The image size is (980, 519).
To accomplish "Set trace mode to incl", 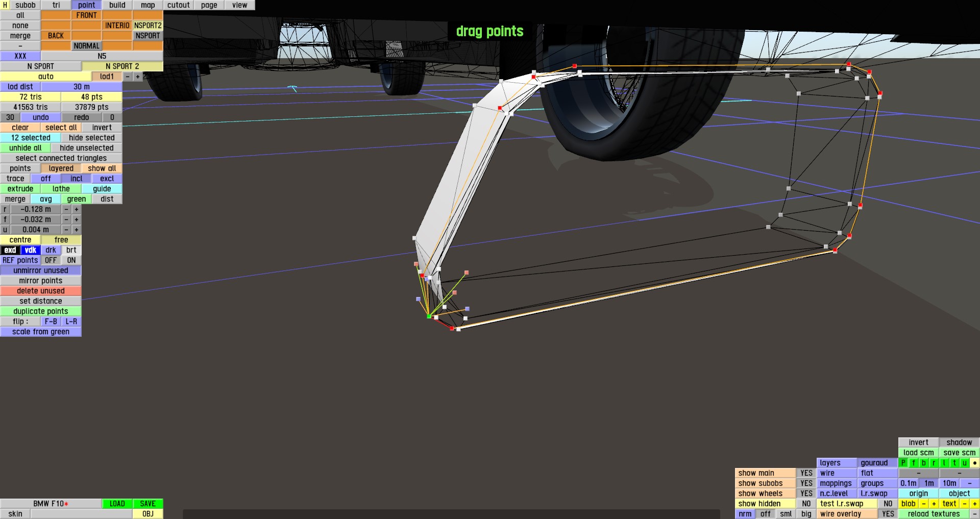I will tap(77, 179).
